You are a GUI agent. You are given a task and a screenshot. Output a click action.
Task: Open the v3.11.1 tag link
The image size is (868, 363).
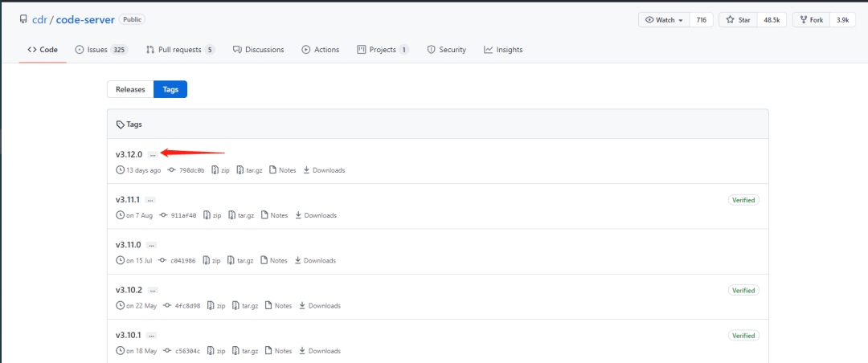(128, 199)
